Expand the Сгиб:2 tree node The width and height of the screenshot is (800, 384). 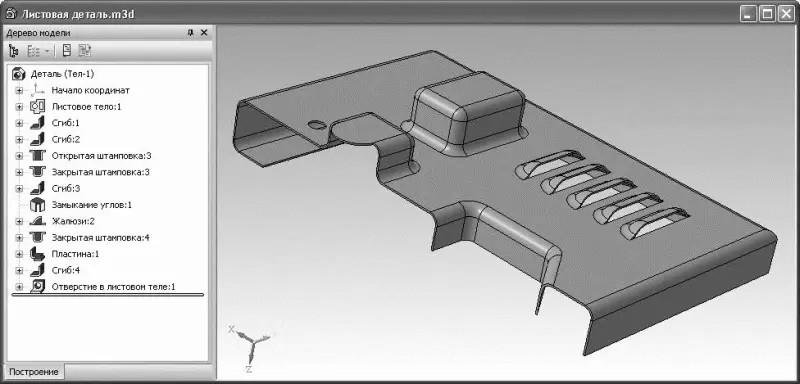click(x=19, y=139)
